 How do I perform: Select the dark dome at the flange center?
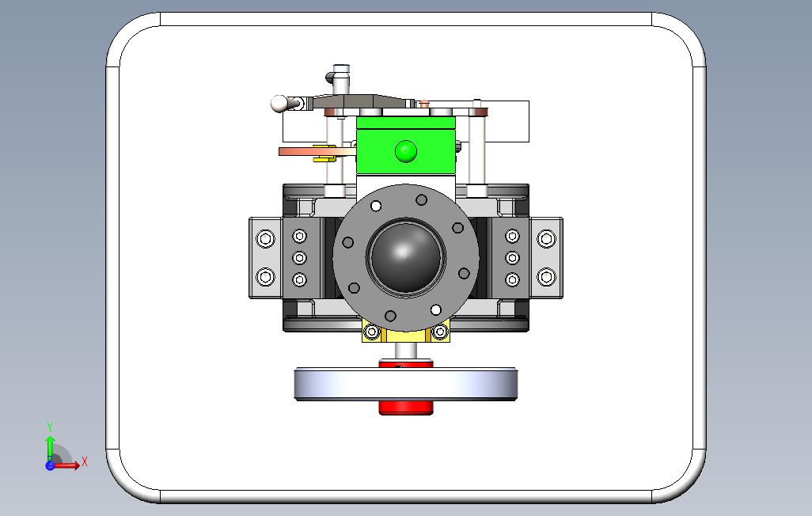click(406, 257)
